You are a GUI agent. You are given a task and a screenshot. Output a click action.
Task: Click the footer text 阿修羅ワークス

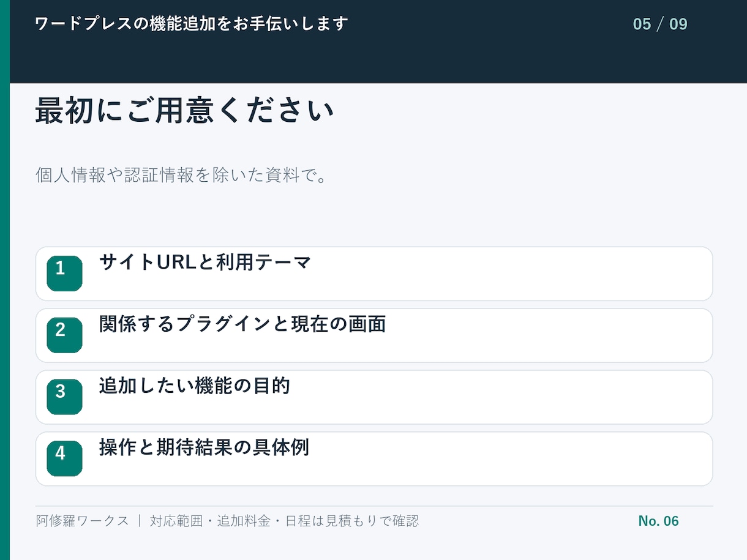[82, 521]
